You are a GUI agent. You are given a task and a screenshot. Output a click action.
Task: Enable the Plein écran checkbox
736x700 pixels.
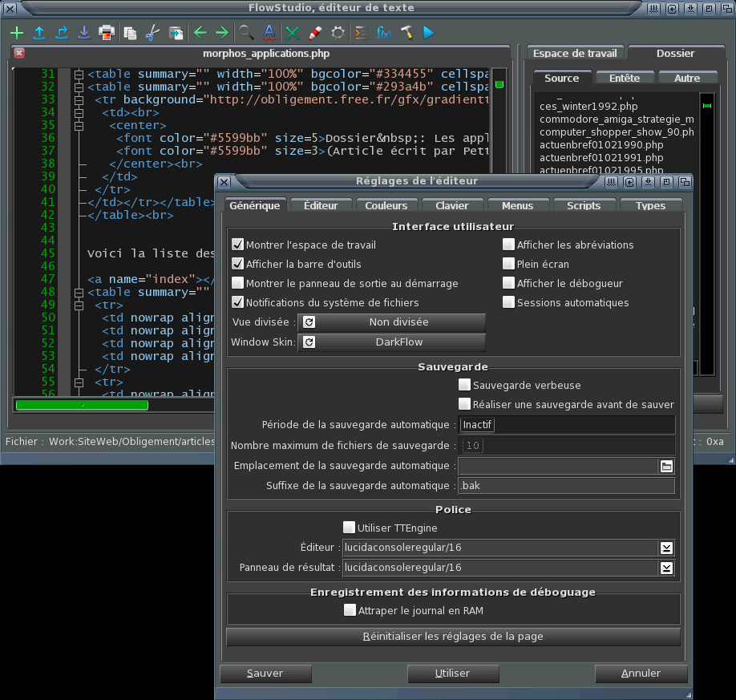[x=508, y=264]
